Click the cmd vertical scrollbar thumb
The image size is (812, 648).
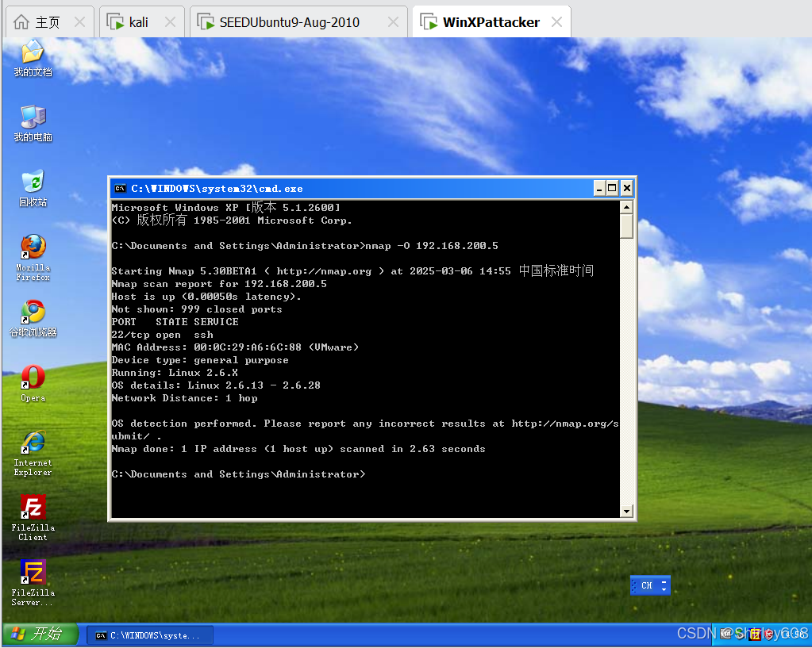point(626,227)
